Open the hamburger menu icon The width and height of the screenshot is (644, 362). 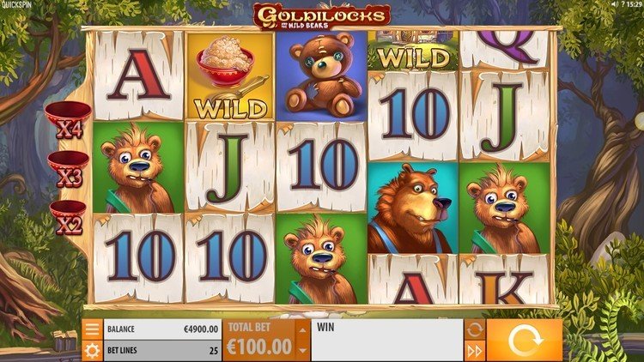(92, 329)
